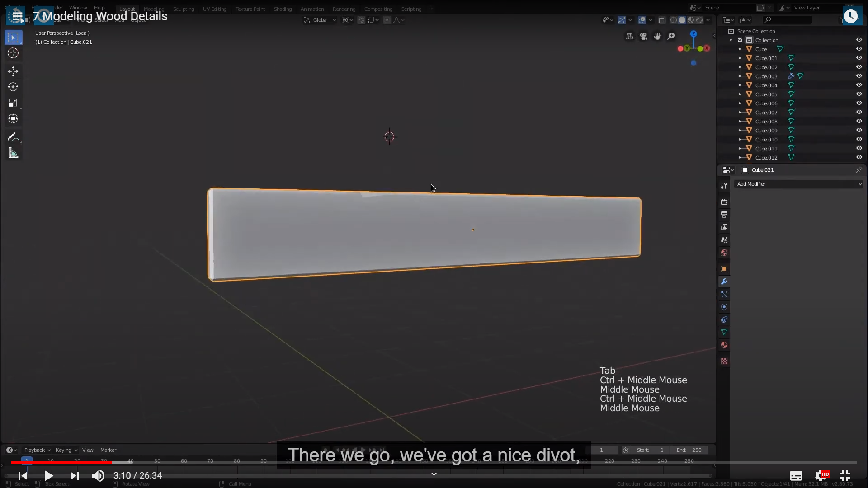Uncheck the Collection checkbox in outliner
868x488 pixels.
tap(740, 40)
